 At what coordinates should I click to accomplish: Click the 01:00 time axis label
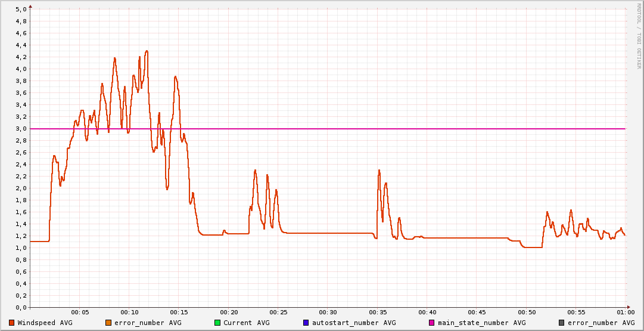[626, 313]
